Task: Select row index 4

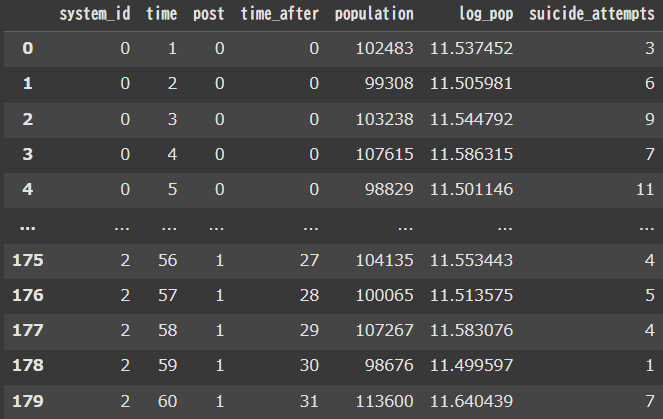Action: pos(27,190)
